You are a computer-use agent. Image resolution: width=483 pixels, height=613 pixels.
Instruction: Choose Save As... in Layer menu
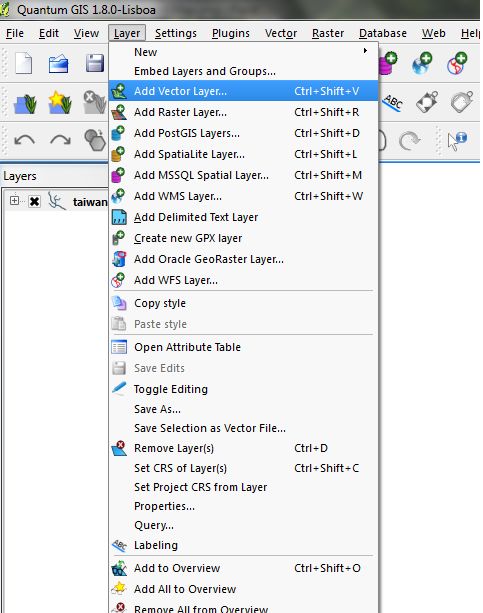pyautogui.click(x=243, y=409)
